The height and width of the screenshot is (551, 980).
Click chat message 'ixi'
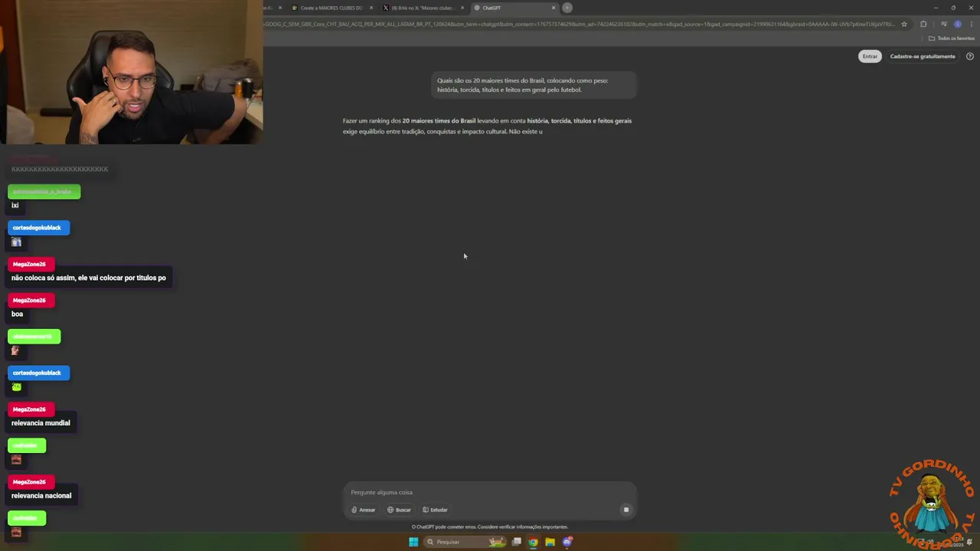[x=15, y=205]
